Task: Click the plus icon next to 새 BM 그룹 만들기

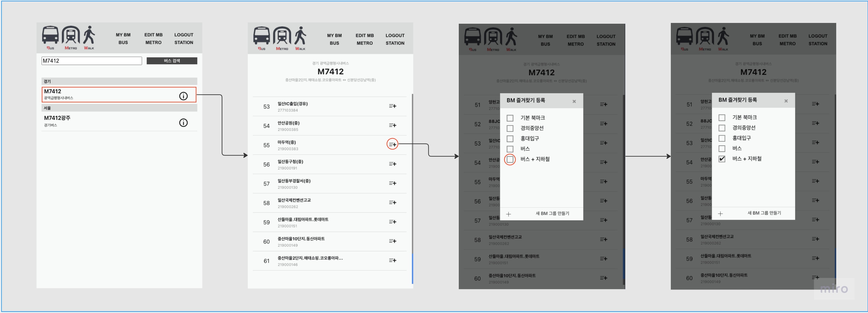Action: [509, 214]
